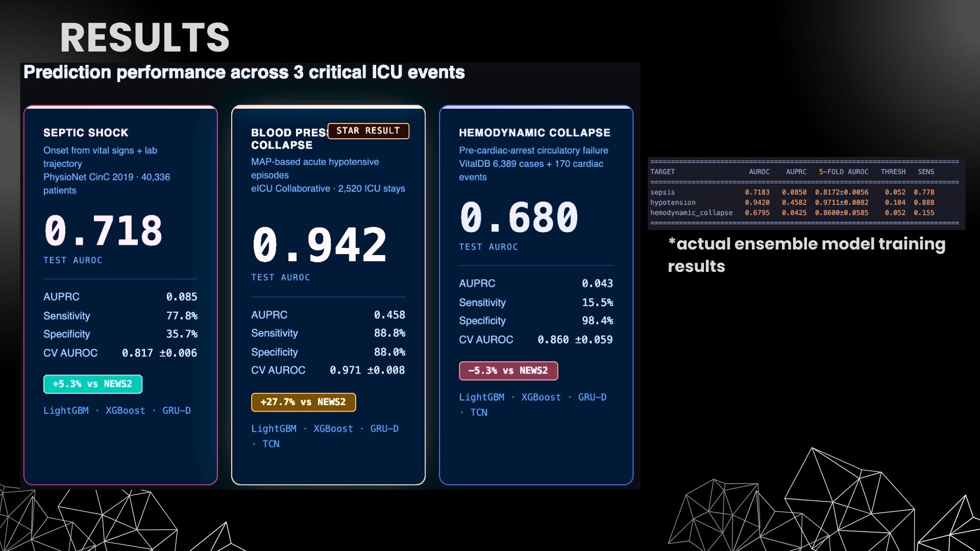Select the HEMODYNAMIC COLLAPSE card heading

coord(534,133)
